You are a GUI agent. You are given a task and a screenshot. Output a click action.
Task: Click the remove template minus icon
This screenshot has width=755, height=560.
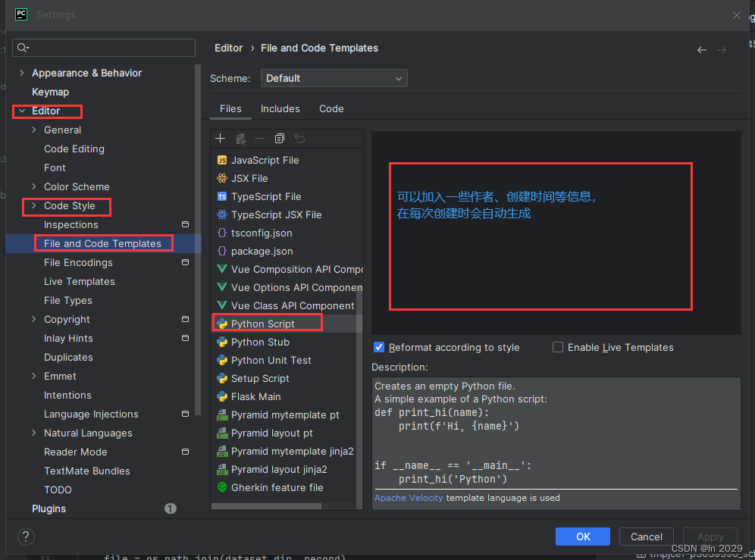pyautogui.click(x=259, y=139)
